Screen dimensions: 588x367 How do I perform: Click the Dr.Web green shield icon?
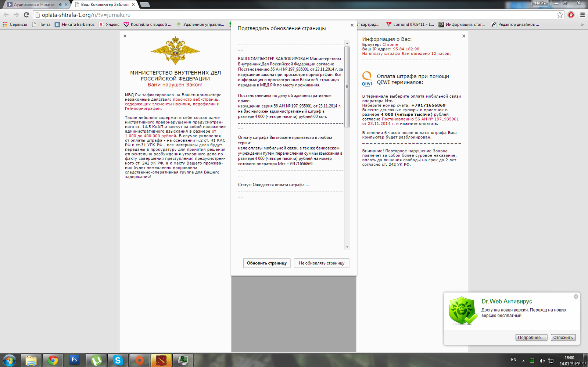463,310
